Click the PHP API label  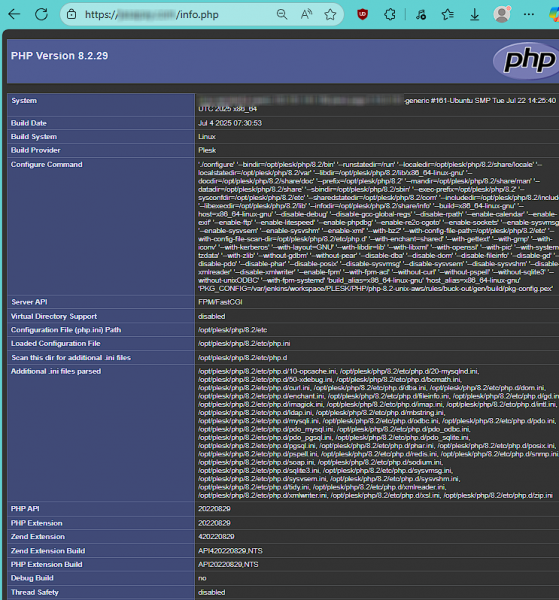(25, 509)
